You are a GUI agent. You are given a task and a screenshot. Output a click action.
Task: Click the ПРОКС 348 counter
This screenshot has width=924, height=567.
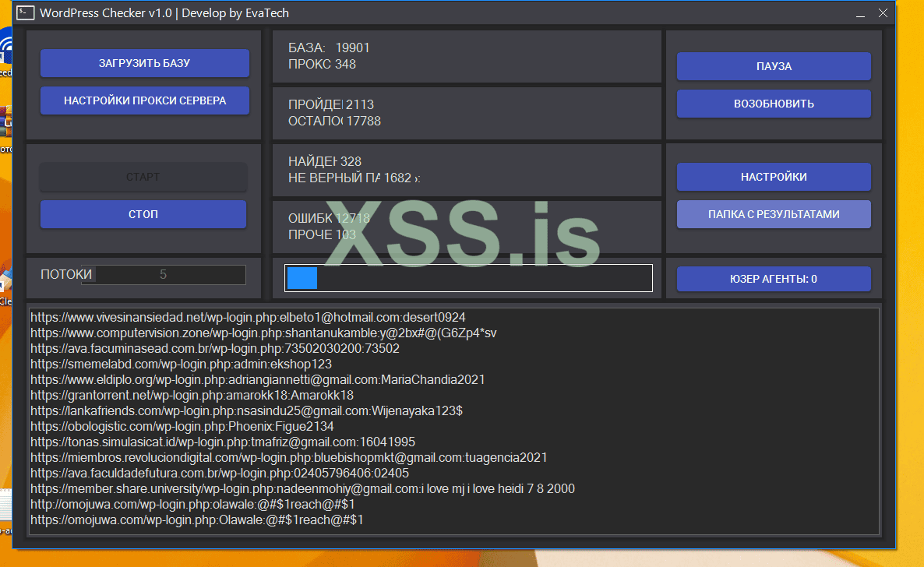(322, 64)
